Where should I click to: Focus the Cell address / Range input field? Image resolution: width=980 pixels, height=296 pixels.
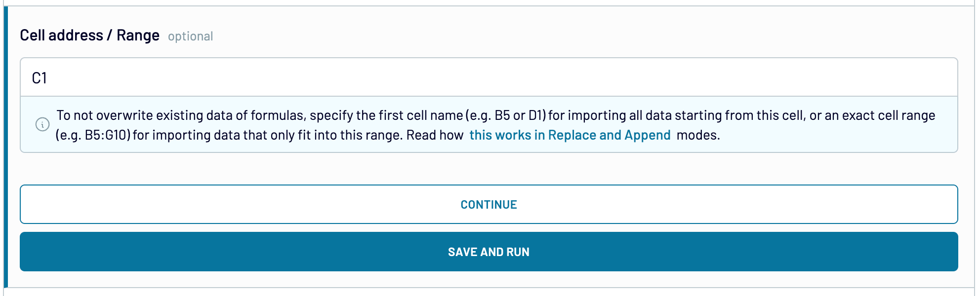pyautogui.click(x=489, y=77)
